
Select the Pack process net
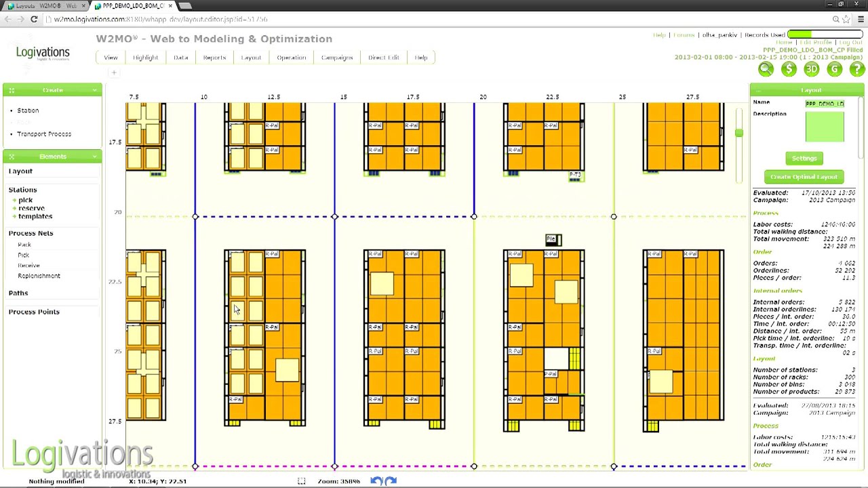point(24,245)
